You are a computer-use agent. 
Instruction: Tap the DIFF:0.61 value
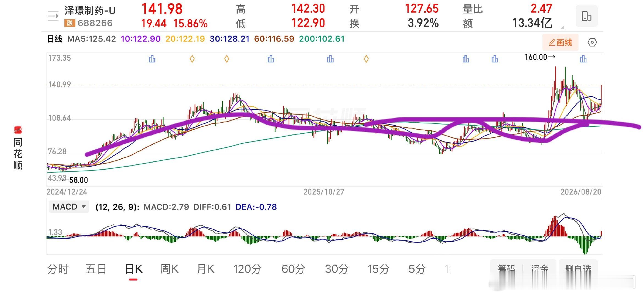[212, 207]
